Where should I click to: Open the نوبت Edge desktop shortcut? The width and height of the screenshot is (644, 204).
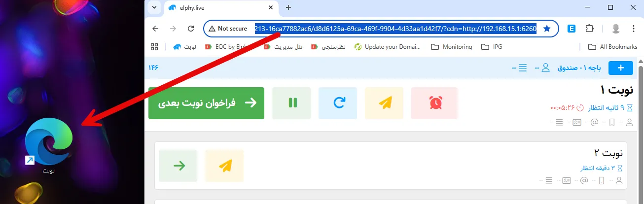click(x=48, y=143)
